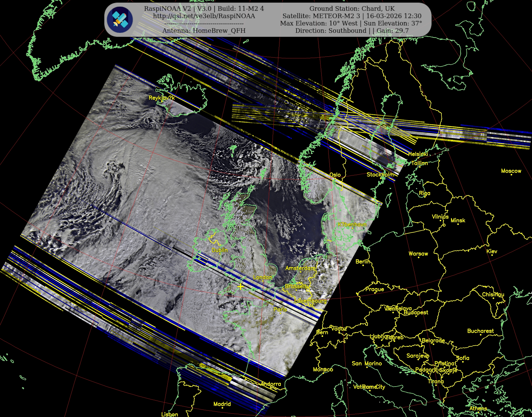Image resolution: width=532 pixels, height=417 pixels.
Task: Click the Dublin city label
Action: (x=219, y=250)
